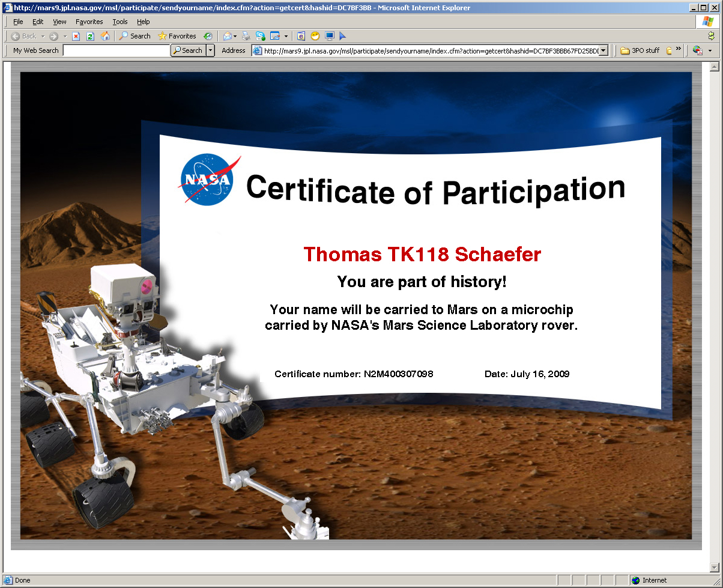This screenshot has width=723, height=588.
Task: Refresh the page with the green arrows icon
Action: click(x=90, y=36)
